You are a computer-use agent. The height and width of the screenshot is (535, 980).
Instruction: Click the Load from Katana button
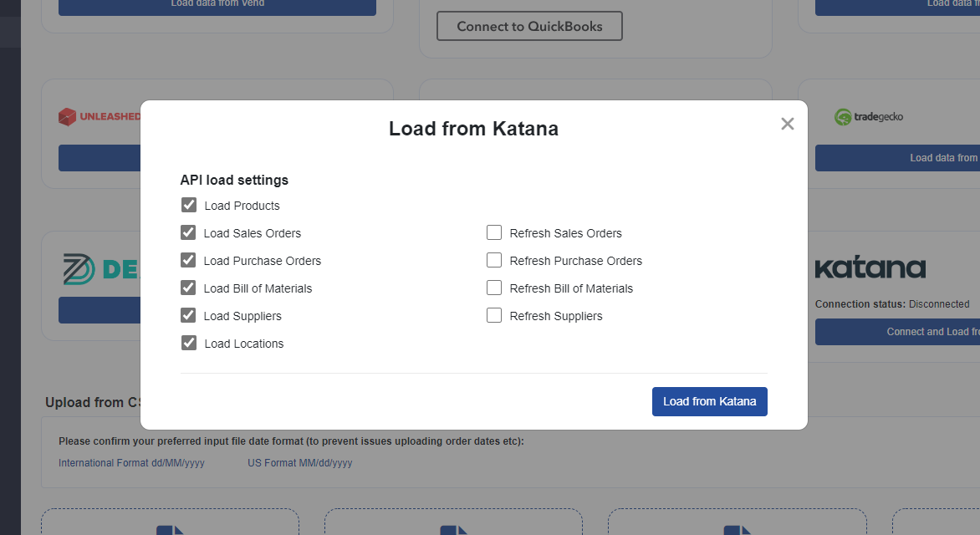tap(709, 401)
